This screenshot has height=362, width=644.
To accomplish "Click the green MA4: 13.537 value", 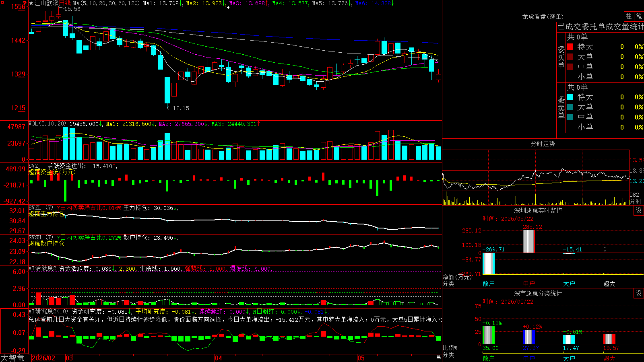I will 290,3.
